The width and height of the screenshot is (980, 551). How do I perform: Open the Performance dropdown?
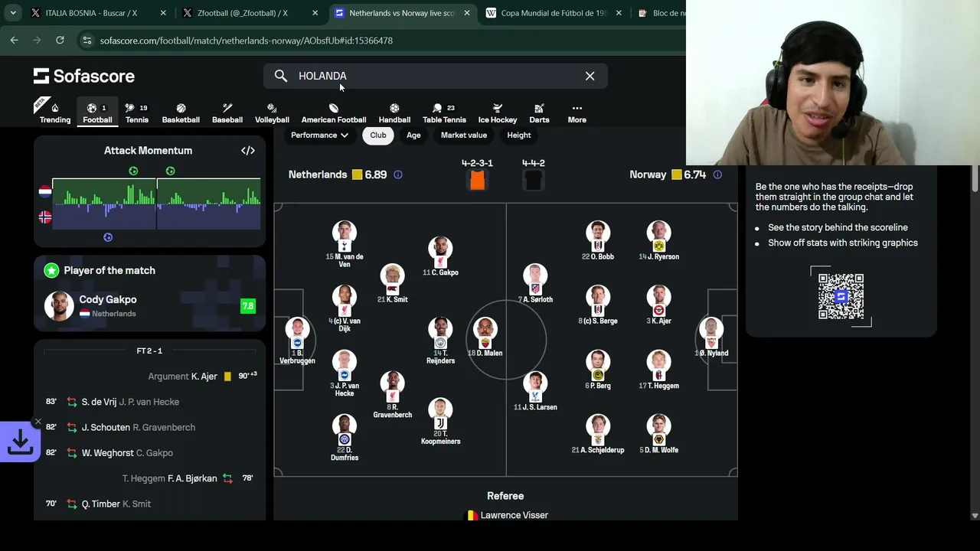[x=319, y=135]
